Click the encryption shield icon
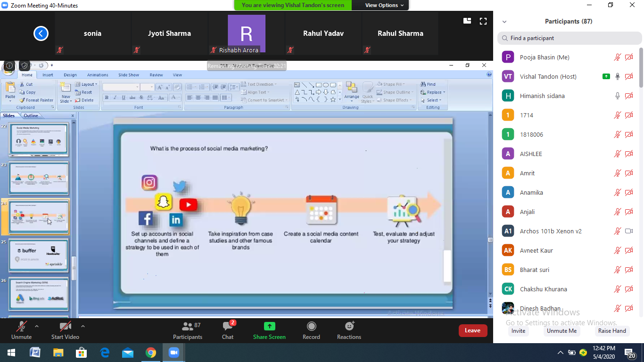The height and width of the screenshot is (362, 644). click(25, 66)
